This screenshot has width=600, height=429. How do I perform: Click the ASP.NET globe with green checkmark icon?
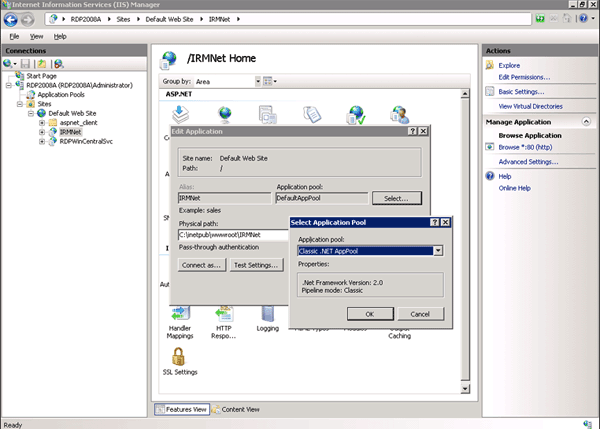(356, 115)
